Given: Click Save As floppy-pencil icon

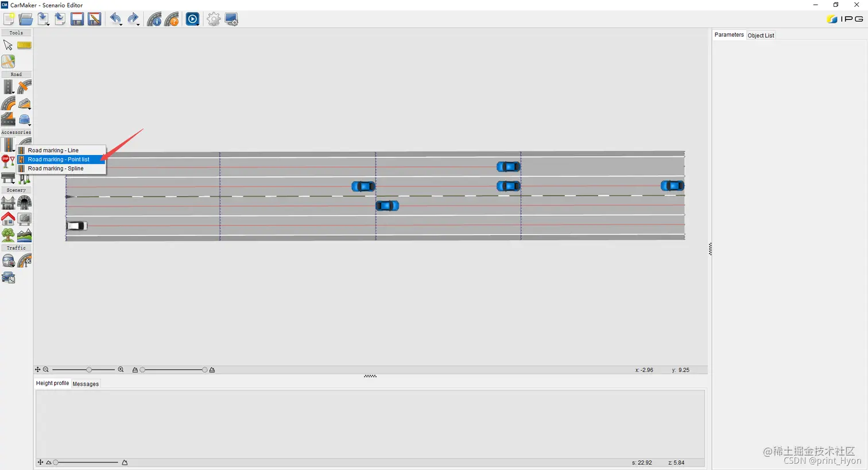Looking at the screenshot, I should click(95, 19).
